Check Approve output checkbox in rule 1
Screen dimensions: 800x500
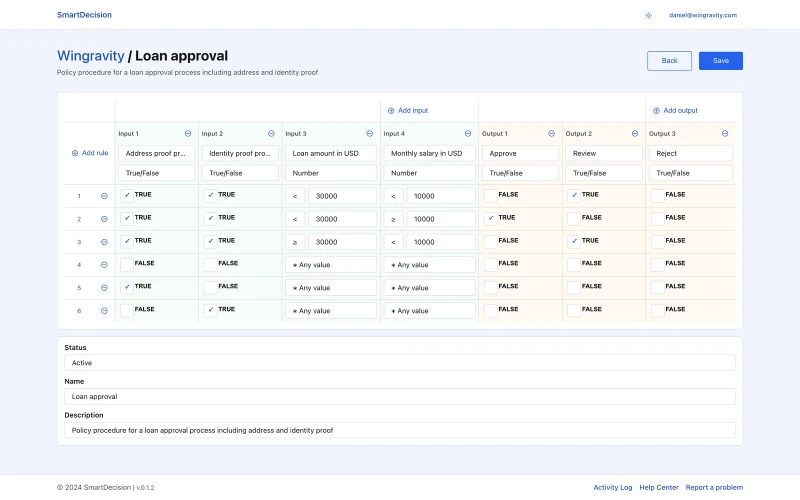coord(490,195)
